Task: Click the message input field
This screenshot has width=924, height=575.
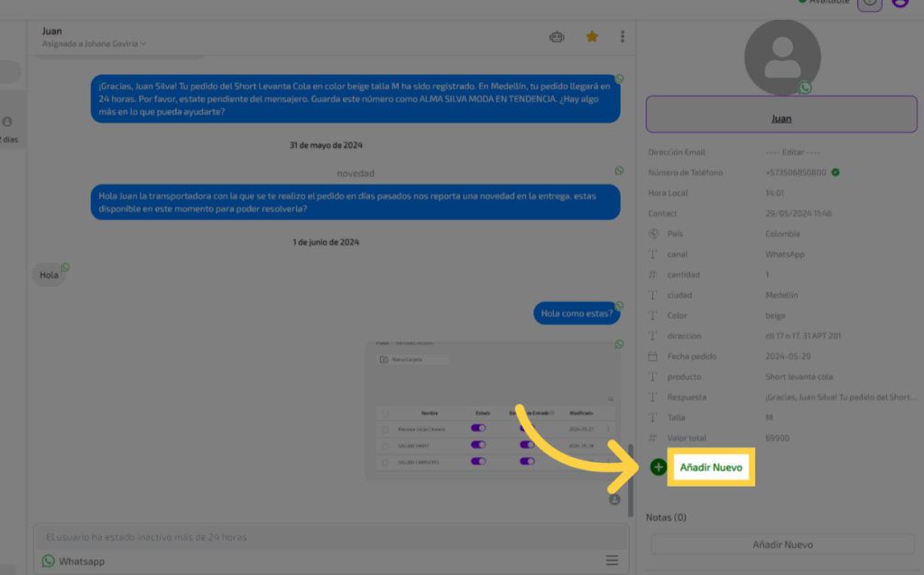Action: 325,537
